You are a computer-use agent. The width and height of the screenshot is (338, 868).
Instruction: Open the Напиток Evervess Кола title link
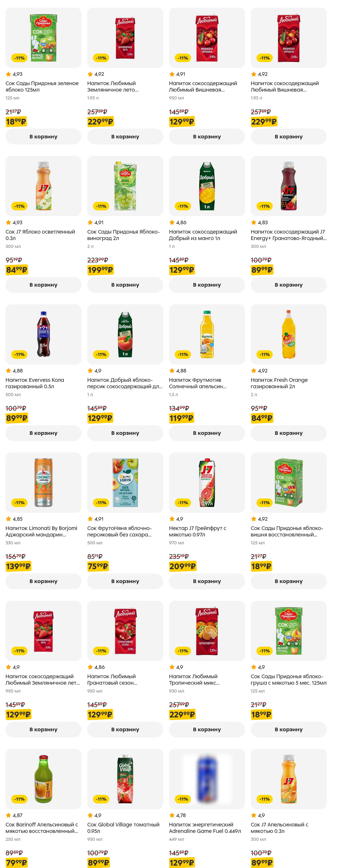click(35, 383)
